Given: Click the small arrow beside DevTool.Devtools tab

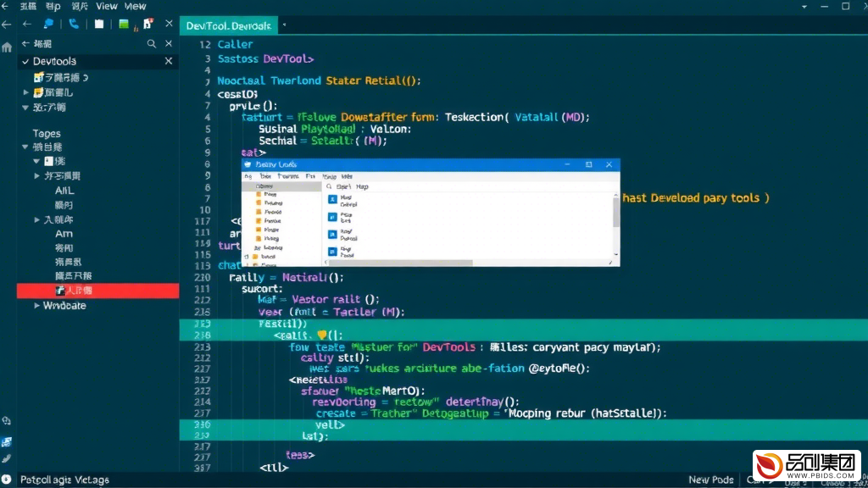Looking at the screenshot, I should tap(284, 25).
